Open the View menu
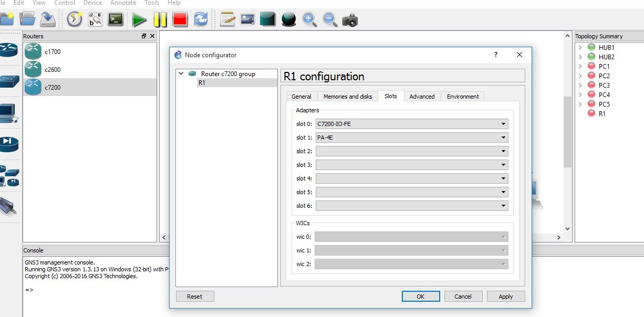Screen dimensions: 644x317 point(39,3)
